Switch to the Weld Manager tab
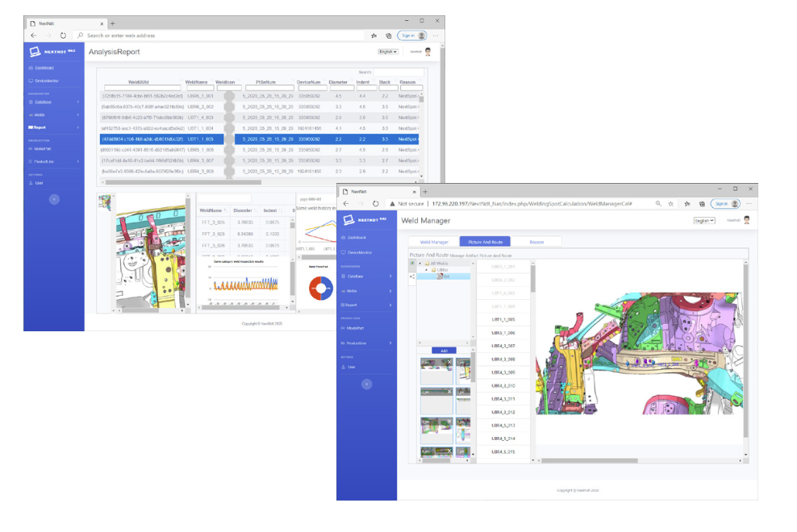Screen dimensions: 797x532 (x=434, y=241)
